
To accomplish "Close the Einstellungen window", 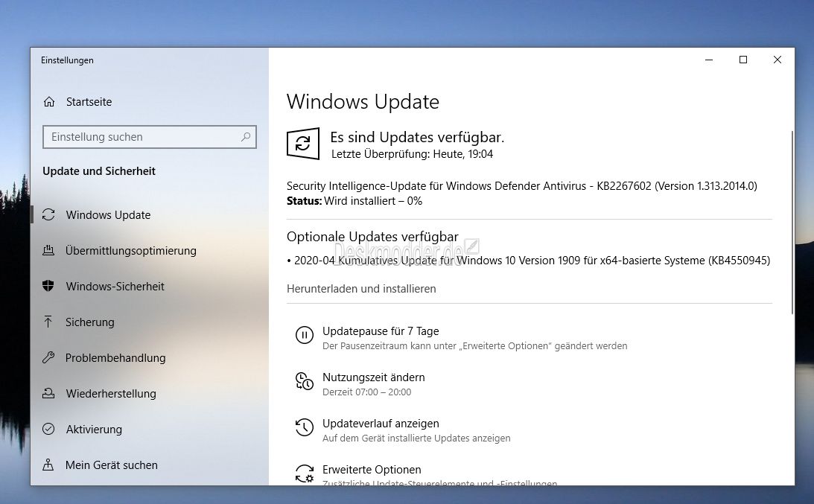I will (778, 60).
